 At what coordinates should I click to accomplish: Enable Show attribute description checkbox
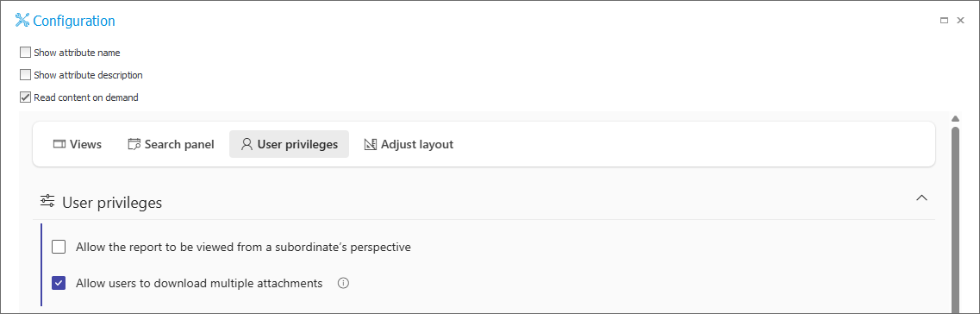(25, 75)
